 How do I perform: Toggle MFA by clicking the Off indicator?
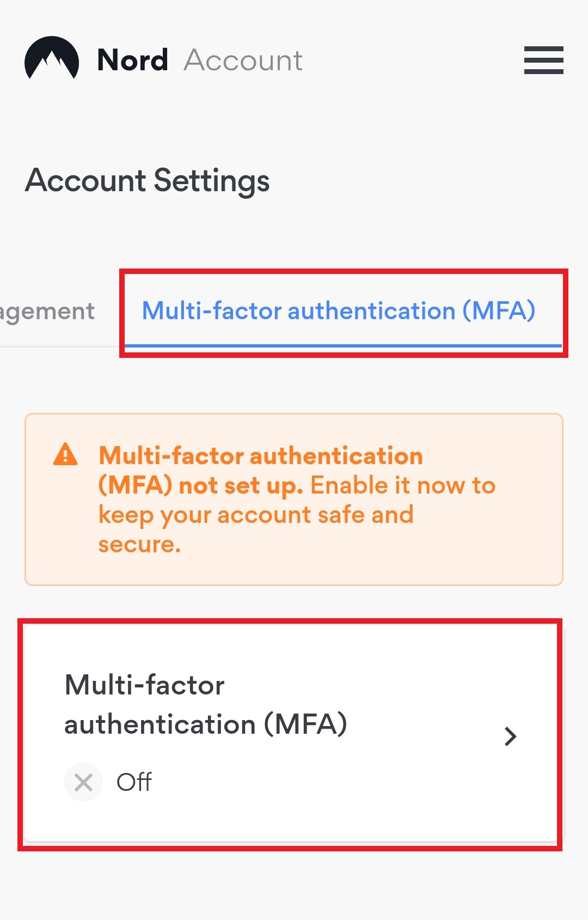(x=134, y=782)
